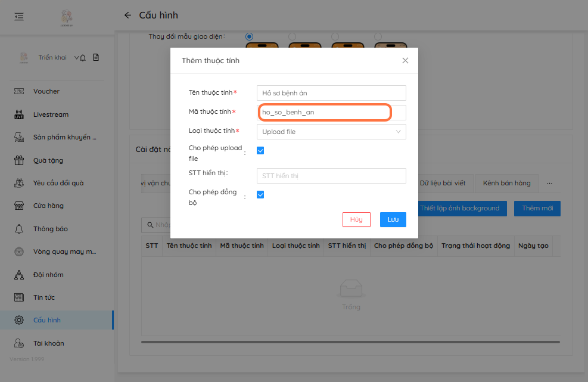Uncheck Cho phép upload file checkbox
This screenshot has height=382, width=588.
point(260,151)
